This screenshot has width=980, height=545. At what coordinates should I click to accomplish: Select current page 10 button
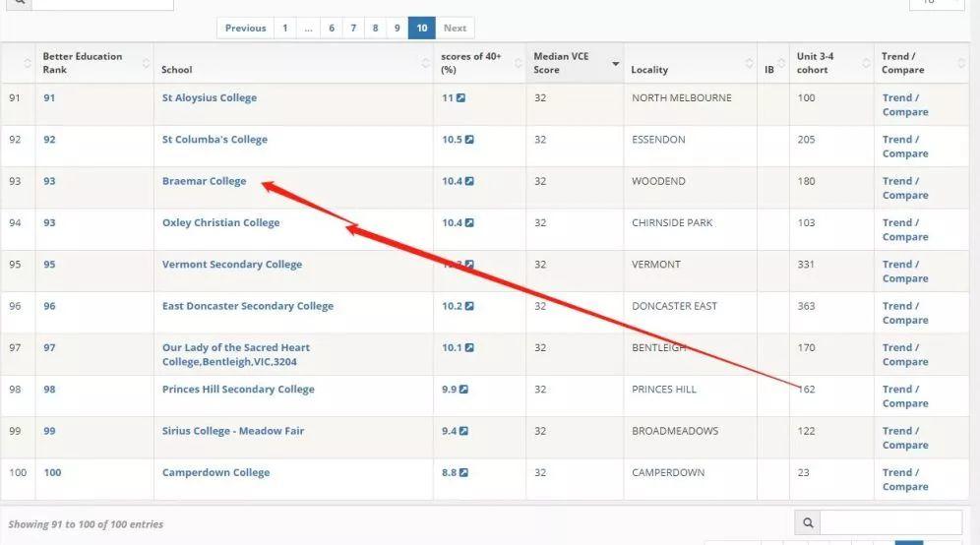(422, 29)
